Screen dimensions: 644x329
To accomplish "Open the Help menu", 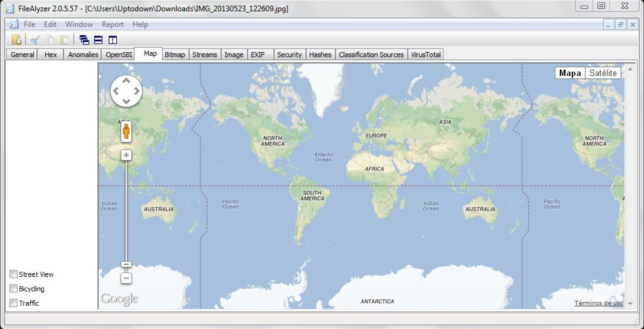I will (140, 25).
